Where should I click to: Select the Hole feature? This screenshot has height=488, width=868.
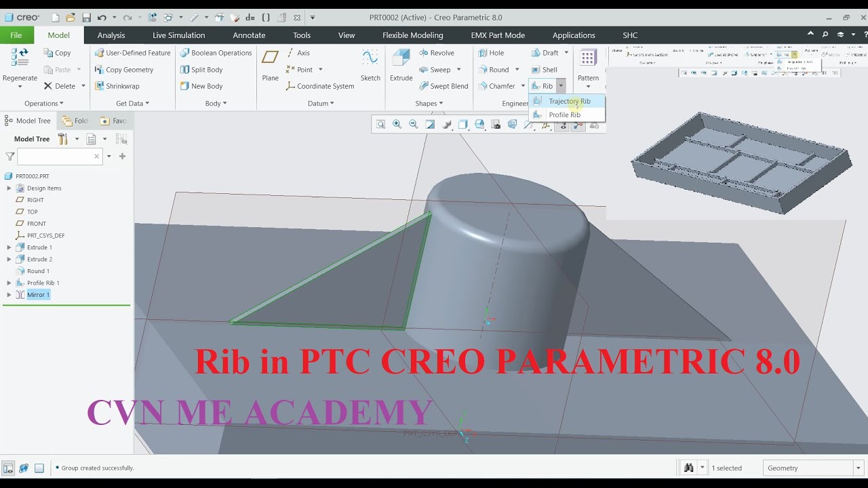pos(490,53)
